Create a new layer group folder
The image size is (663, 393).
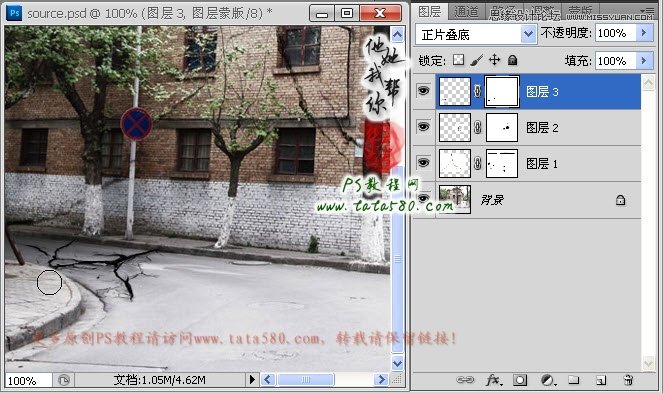coord(574,379)
